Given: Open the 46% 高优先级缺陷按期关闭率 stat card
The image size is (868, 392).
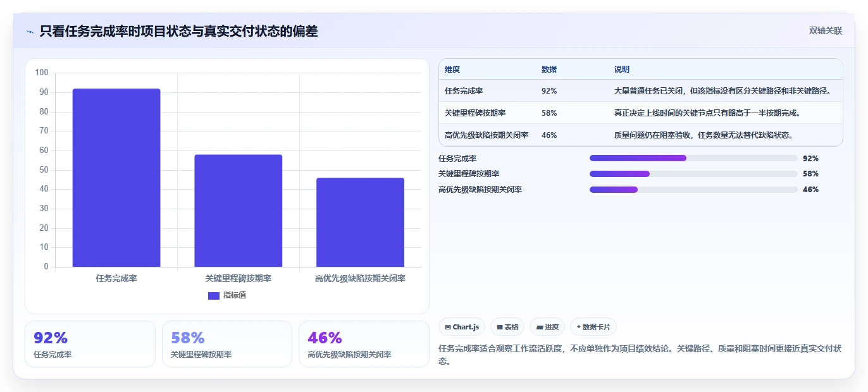Looking at the screenshot, I should [364, 344].
